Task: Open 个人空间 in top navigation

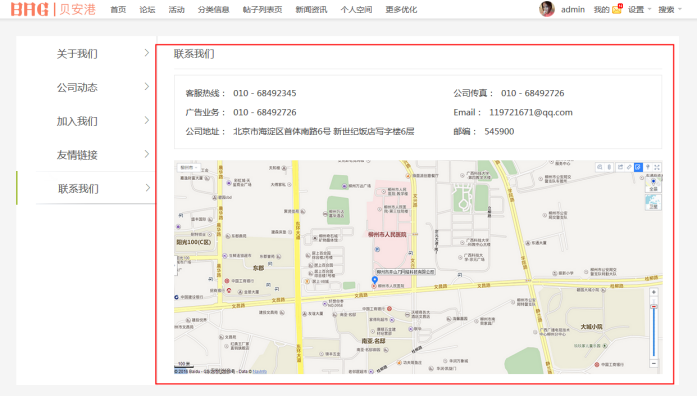Action: 356,9
